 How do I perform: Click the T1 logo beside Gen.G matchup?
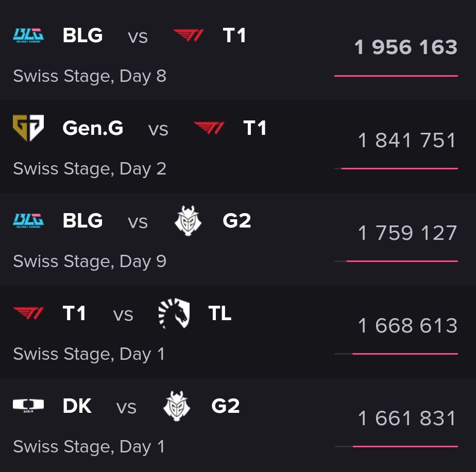tap(209, 128)
